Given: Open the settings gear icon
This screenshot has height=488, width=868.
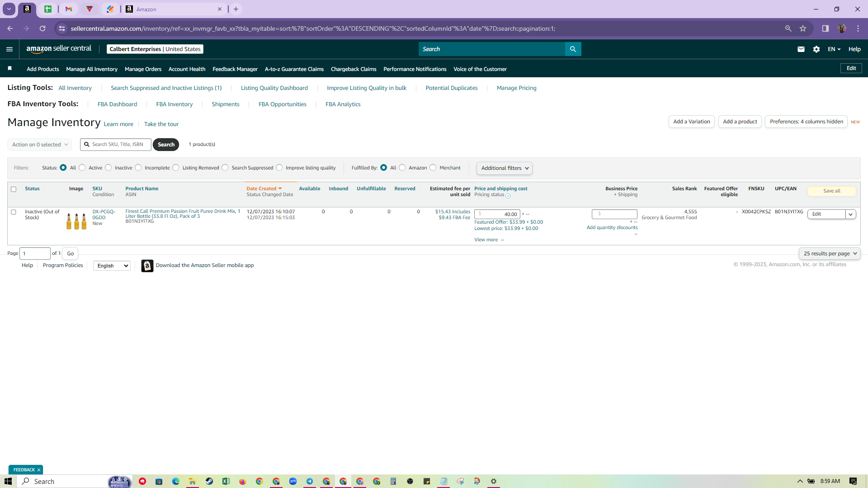Looking at the screenshot, I should coord(816,49).
